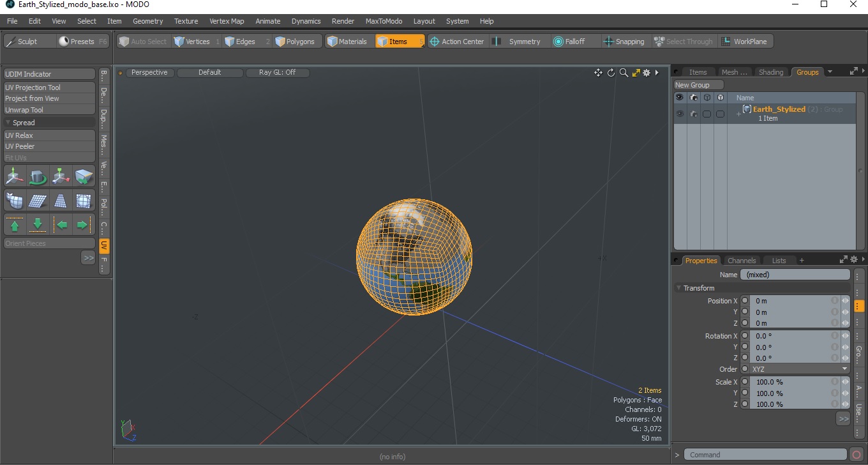
Task: Click the UV rotate icon with green arrow
Action: [x=38, y=176]
